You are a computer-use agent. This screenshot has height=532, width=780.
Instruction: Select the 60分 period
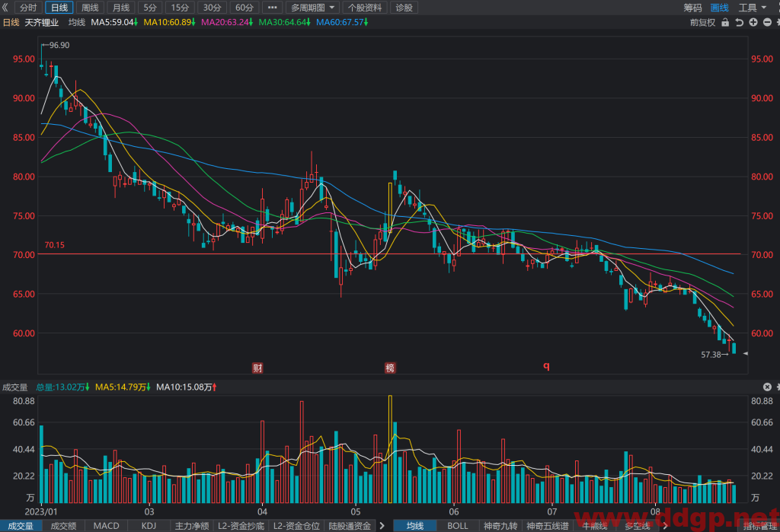tap(245, 8)
